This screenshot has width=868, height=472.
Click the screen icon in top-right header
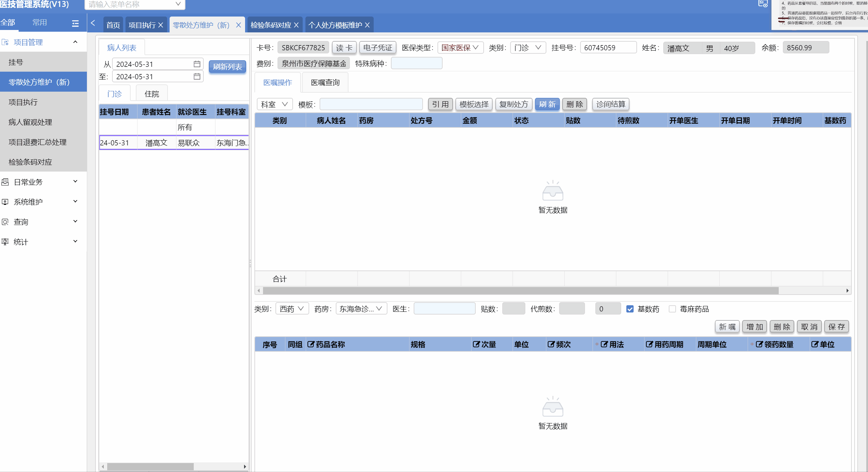[x=763, y=4]
